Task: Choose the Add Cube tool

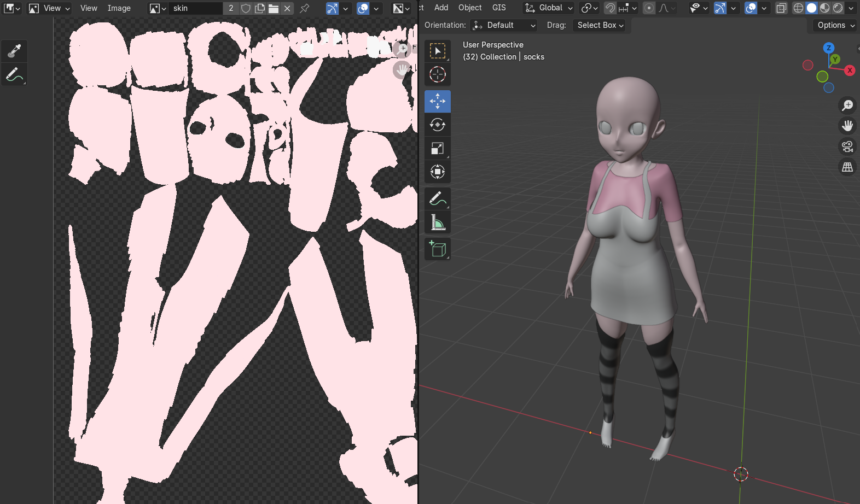Action: click(437, 249)
